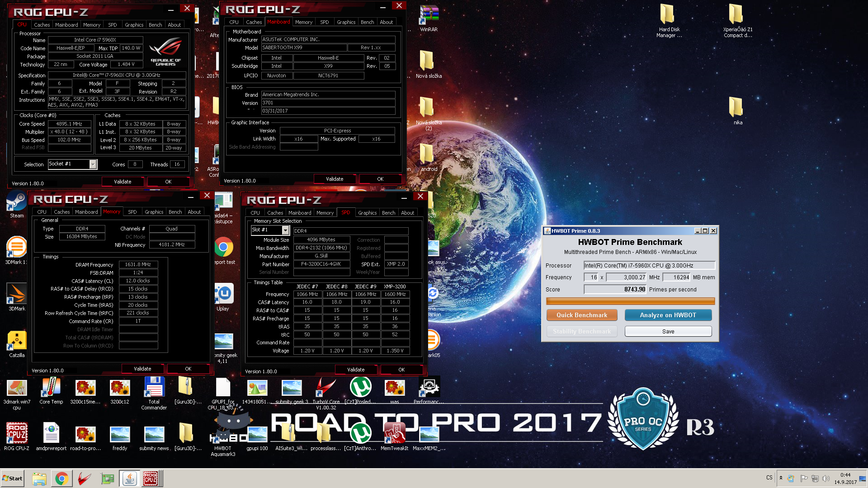Open the nika folder on desktop
This screenshot has width=868, height=488.
(x=737, y=110)
